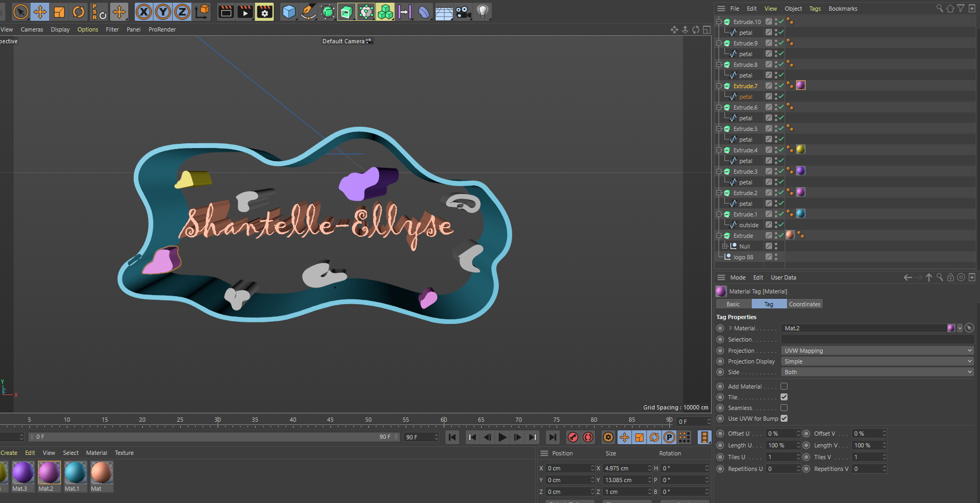This screenshot has width=980, height=503.
Task: Click the red Record Active Objects key button
Action: tap(573, 437)
